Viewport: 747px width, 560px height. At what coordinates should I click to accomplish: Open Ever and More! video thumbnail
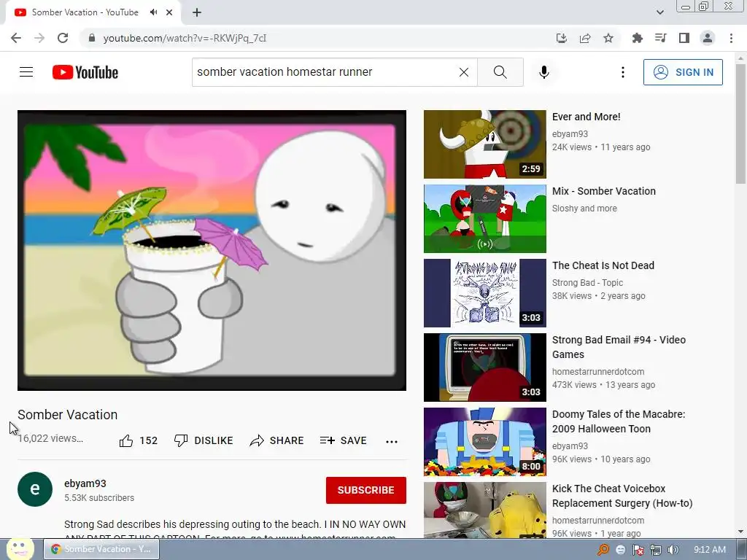(x=485, y=144)
